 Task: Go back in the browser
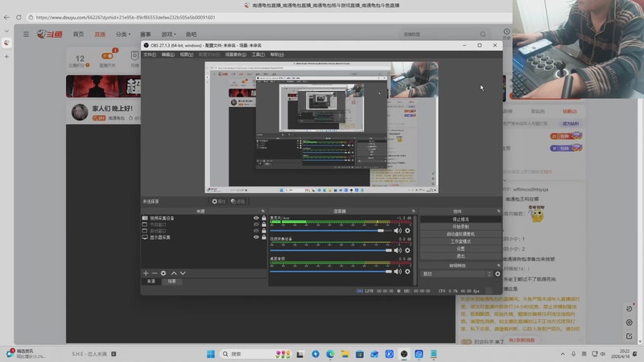[6, 17]
